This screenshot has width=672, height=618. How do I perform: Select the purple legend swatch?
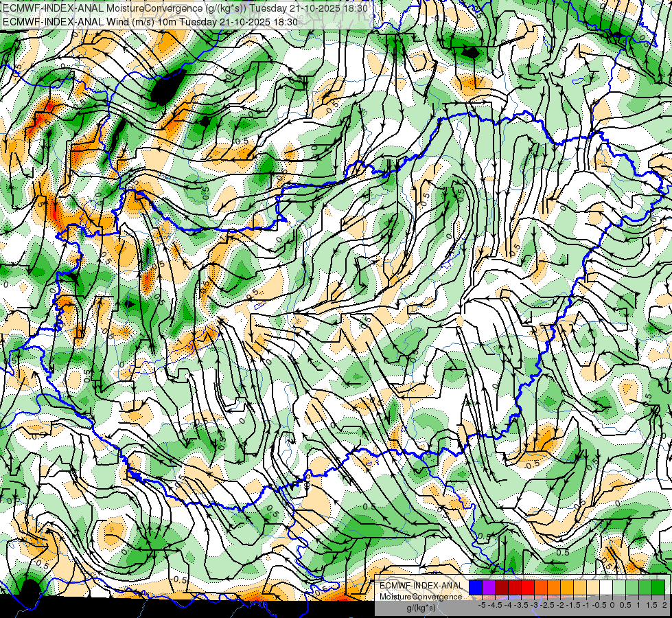(489, 588)
